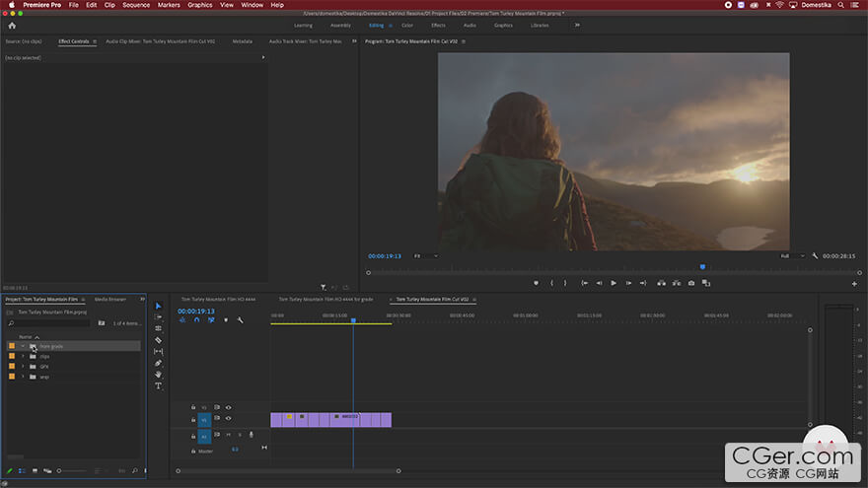This screenshot has width=868, height=488.
Task: Toggle the Snap magnet in timeline
Action: [196, 319]
